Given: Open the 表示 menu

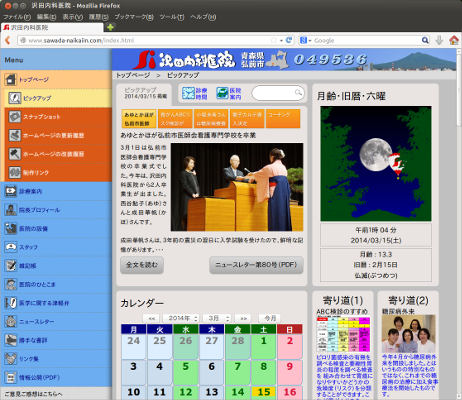Looking at the screenshot, I should (x=72, y=17).
